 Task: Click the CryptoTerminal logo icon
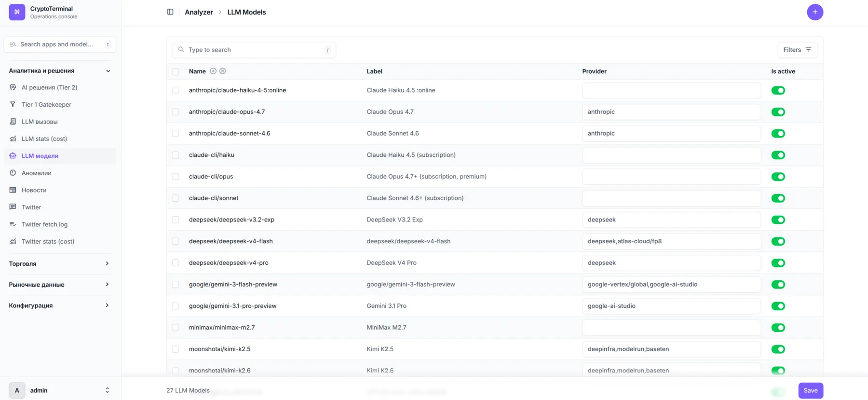17,12
